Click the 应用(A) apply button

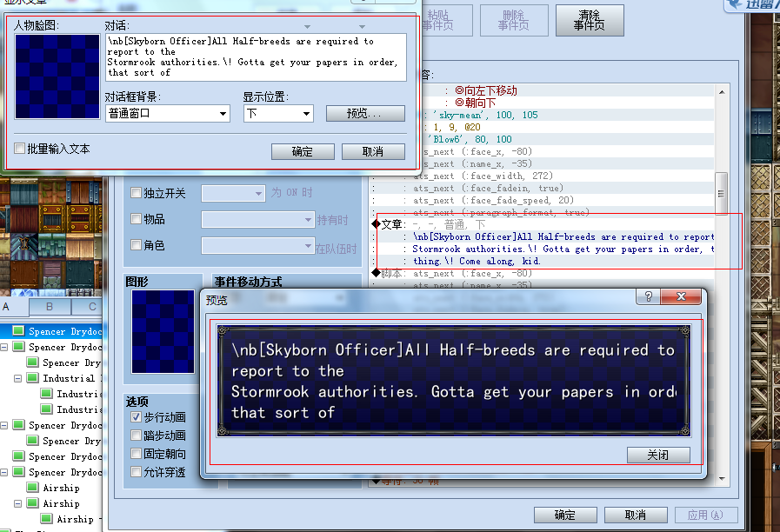pyautogui.click(x=706, y=515)
